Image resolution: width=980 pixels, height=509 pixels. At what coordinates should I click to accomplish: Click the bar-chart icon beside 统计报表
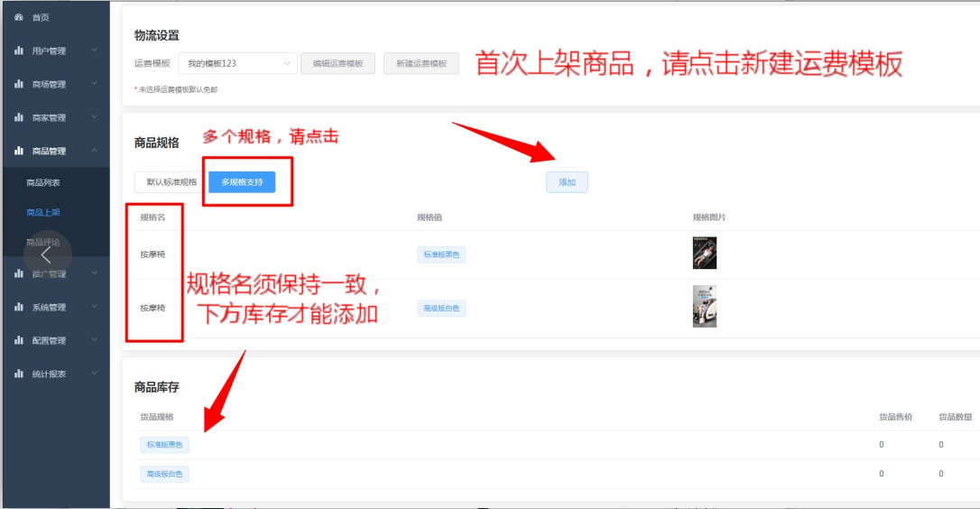pyautogui.click(x=19, y=374)
